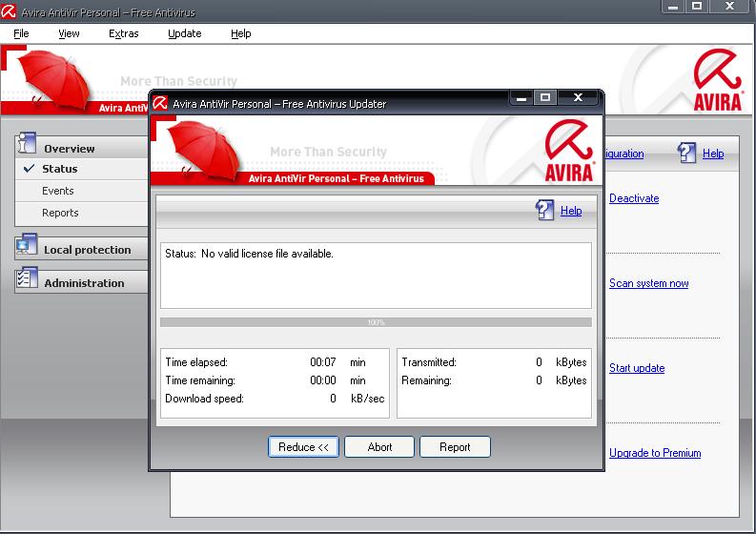756x534 pixels.
Task: Click the AVIRA logo in main window banner
Action: tap(718, 80)
